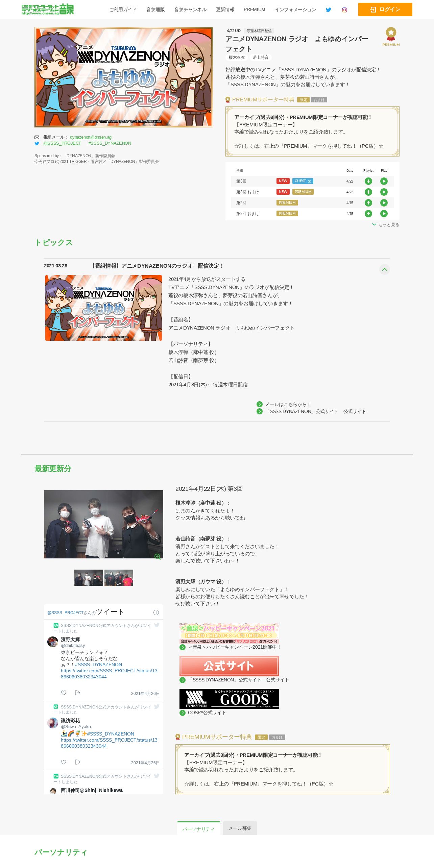
Task: Click Twitter bird on 諏訪彩花 retweet
Action: click(x=156, y=706)
